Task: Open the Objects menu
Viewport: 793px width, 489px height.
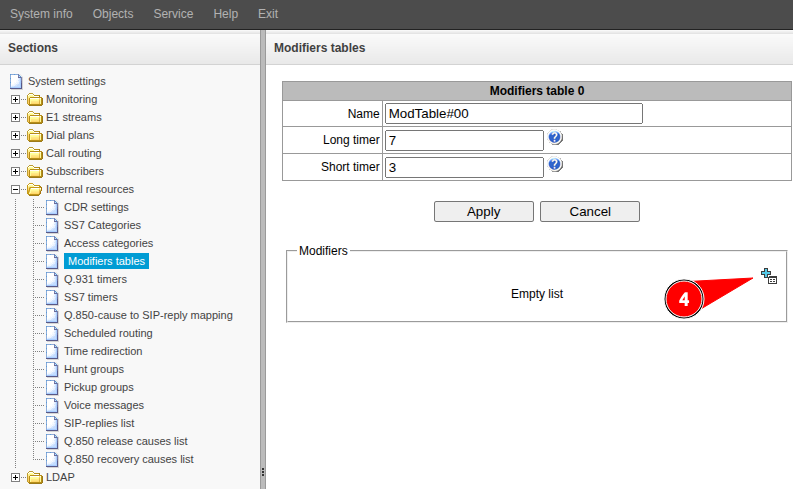Action: pyautogui.click(x=113, y=14)
